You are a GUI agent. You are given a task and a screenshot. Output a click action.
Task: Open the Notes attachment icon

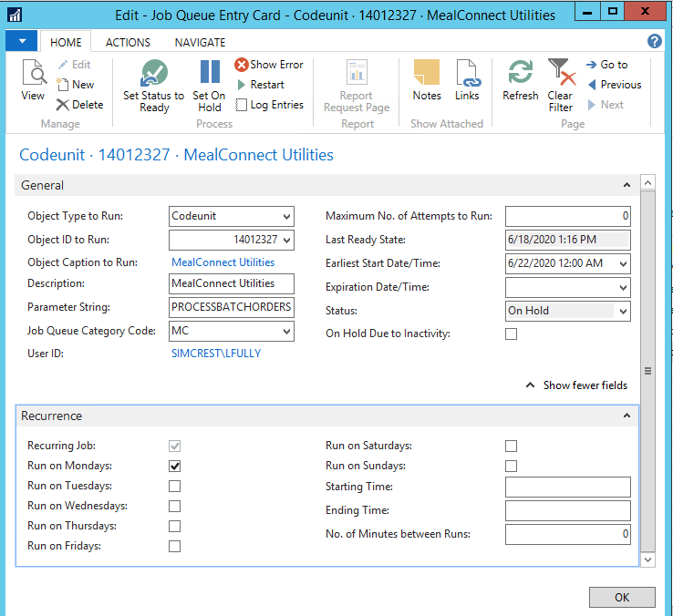click(x=427, y=74)
